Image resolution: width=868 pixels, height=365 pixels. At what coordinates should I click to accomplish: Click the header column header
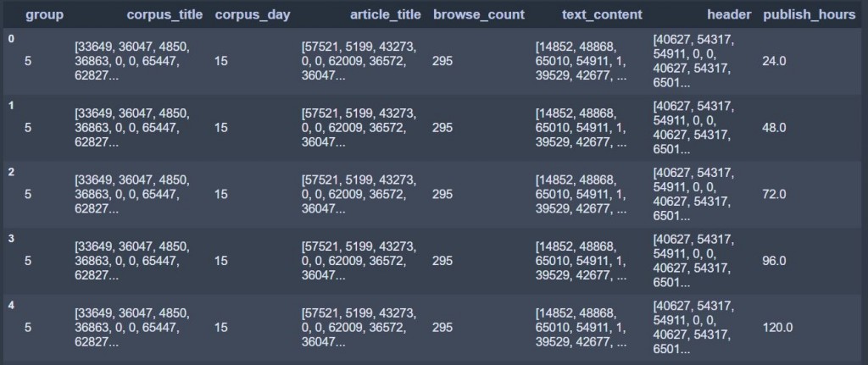tap(730, 15)
